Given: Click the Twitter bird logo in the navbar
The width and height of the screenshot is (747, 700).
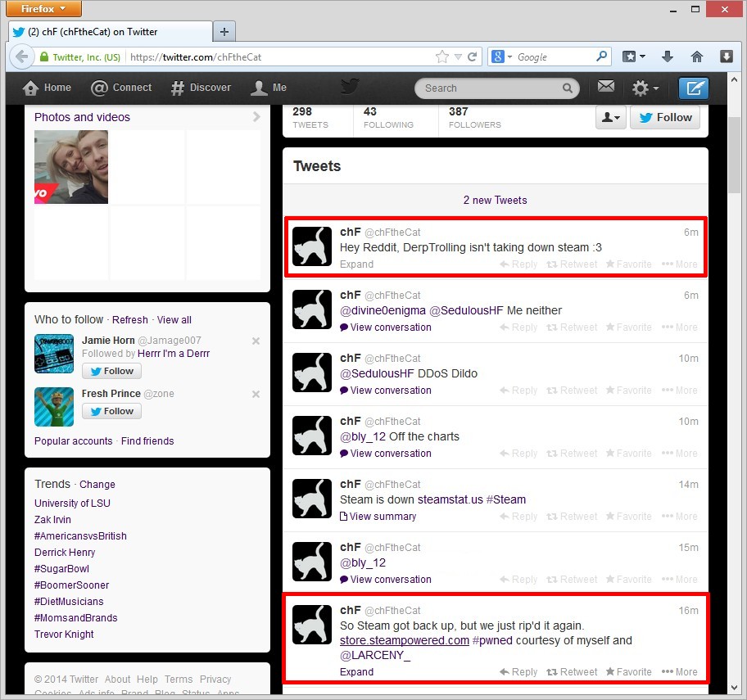Looking at the screenshot, I should (x=350, y=87).
